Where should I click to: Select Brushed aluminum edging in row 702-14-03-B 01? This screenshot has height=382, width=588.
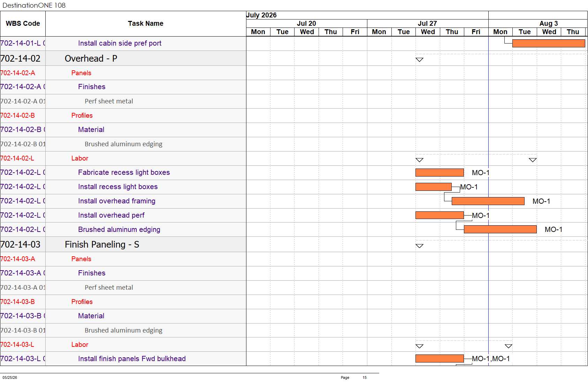(123, 330)
